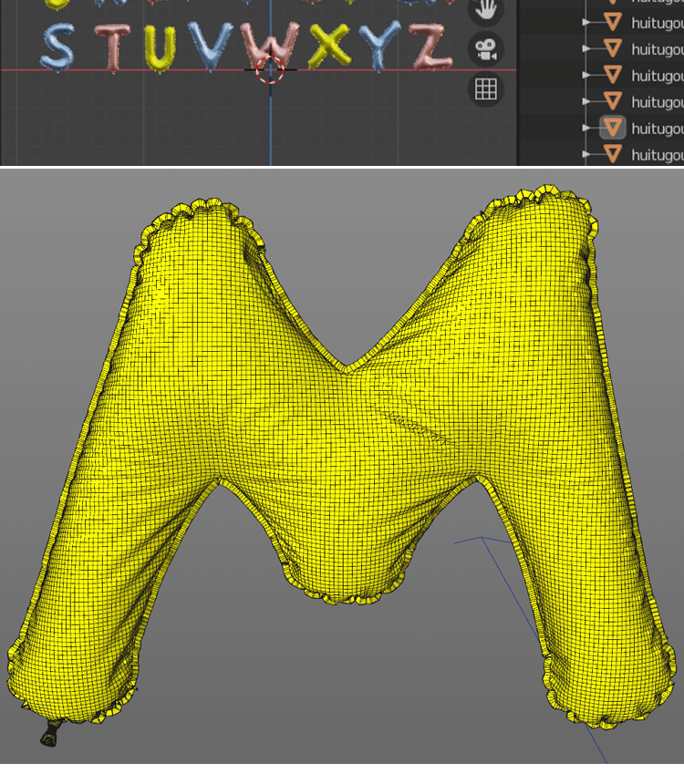Select the pink W balloon letter

(270, 46)
